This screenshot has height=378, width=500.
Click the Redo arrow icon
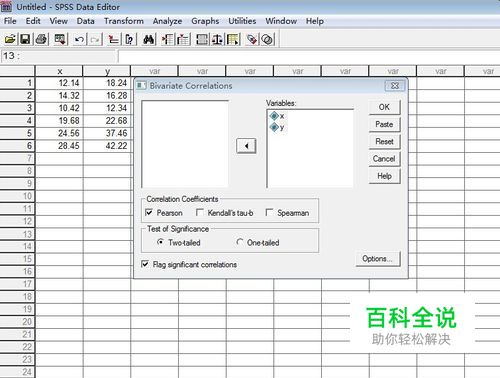click(x=95, y=40)
